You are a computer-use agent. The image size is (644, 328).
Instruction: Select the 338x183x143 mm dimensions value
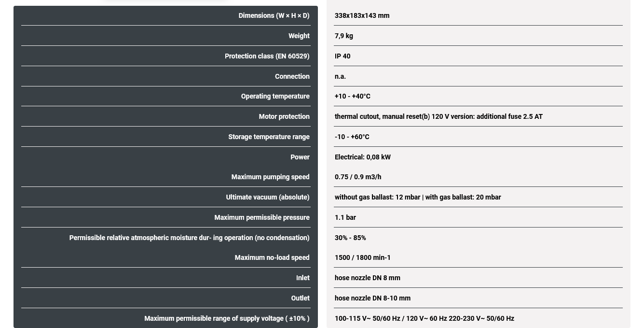tap(362, 15)
